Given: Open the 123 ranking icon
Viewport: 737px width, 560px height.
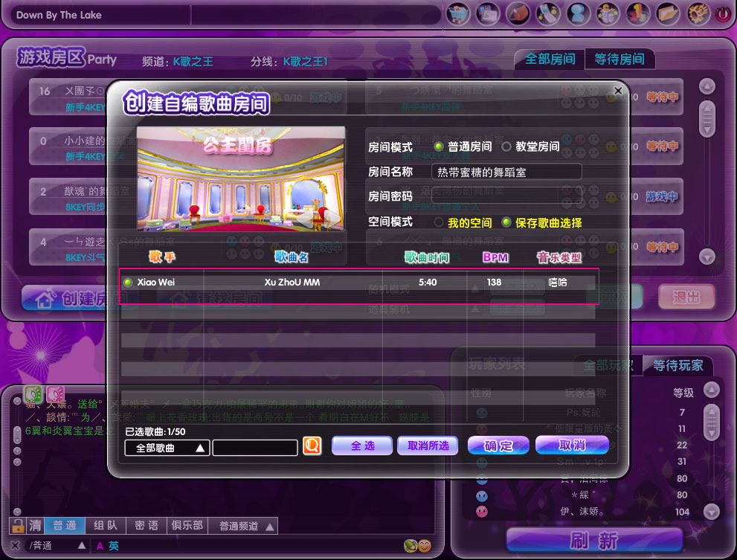Looking at the screenshot, I should pos(639,13).
